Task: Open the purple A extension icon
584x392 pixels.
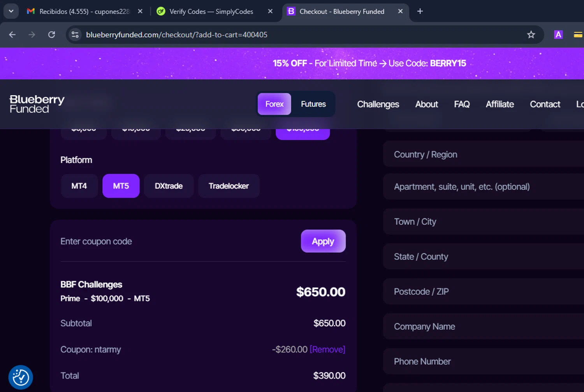Action: point(558,35)
